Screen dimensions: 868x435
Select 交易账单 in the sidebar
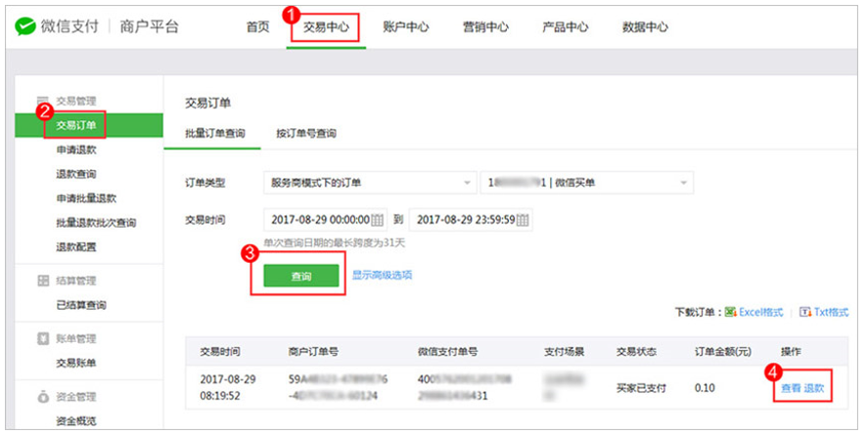click(x=75, y=363)
